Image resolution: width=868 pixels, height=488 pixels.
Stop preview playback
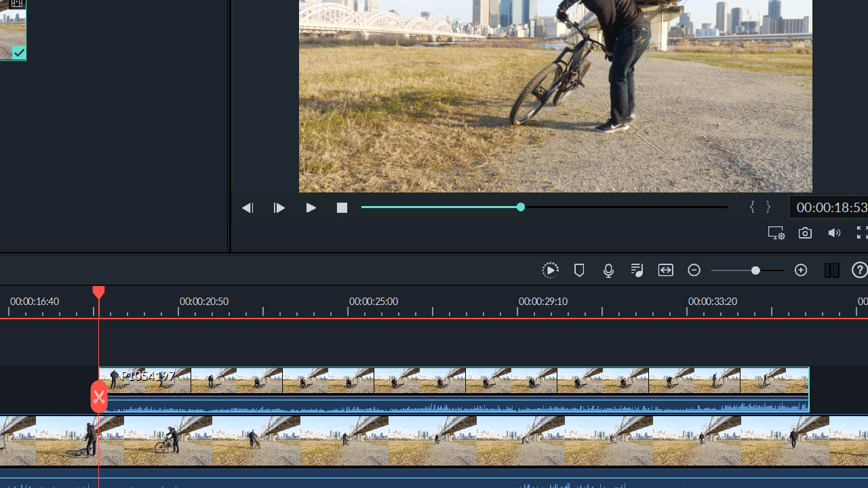point(342,208)
